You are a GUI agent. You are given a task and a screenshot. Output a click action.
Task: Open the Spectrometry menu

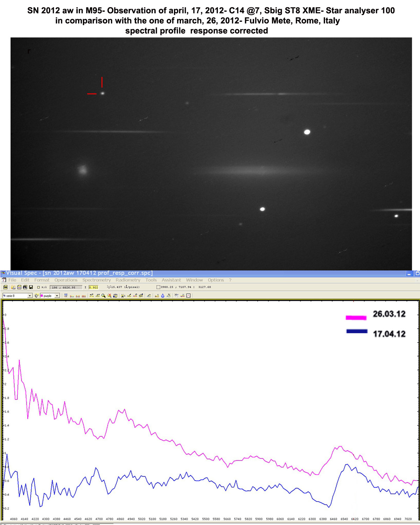97,280
